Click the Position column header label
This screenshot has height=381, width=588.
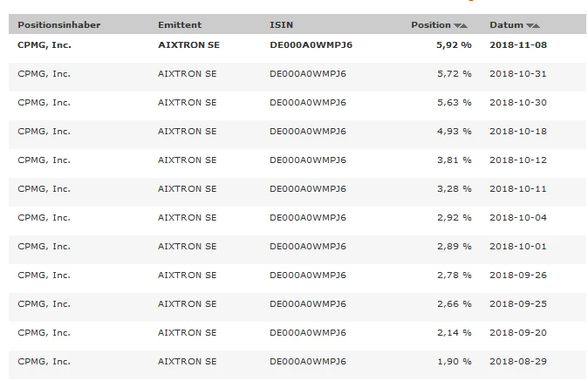coord(431,25)
